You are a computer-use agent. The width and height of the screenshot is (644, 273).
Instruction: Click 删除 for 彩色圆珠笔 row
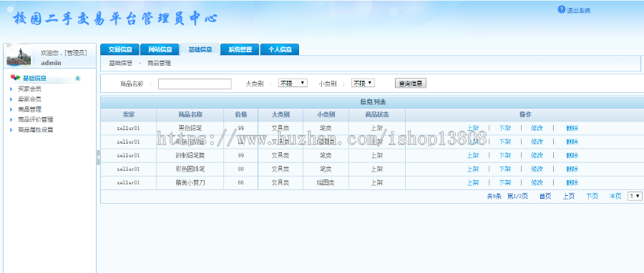pyautogui.click(x=572, y=169)
